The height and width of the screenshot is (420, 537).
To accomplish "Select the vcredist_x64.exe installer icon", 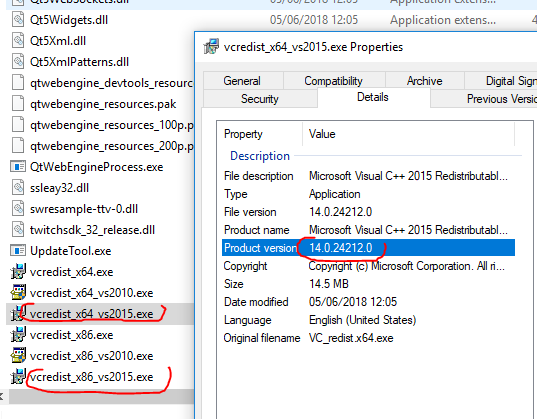I will tap(18, 272).
